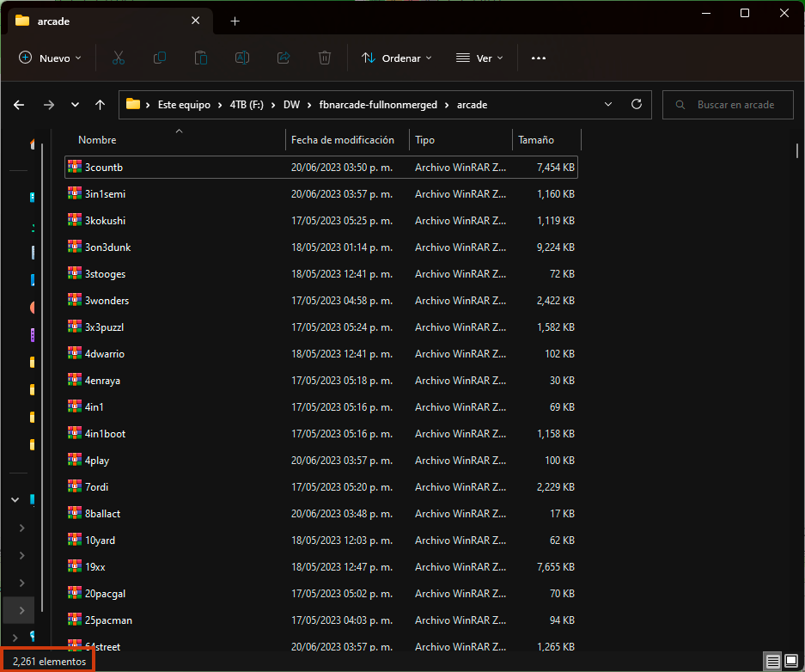
Task: Go forward with the right arrow
Action: coord(49,105)
